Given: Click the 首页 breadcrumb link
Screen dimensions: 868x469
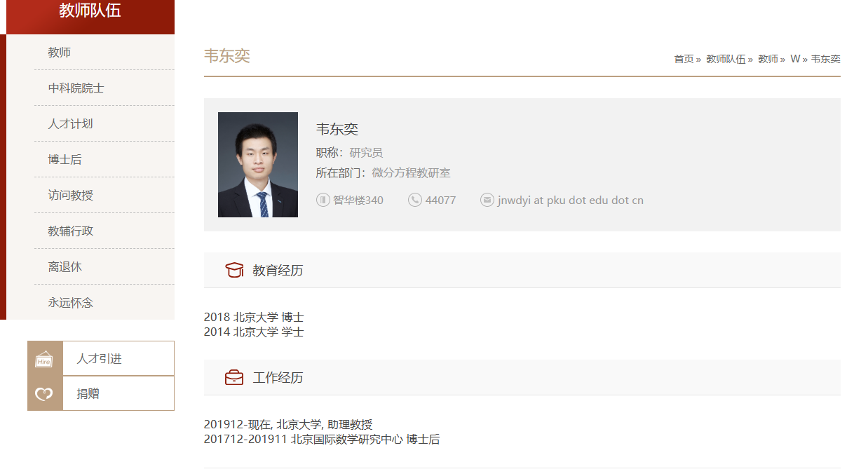Looking at the screenshot, I should click(x=684, y=59).
